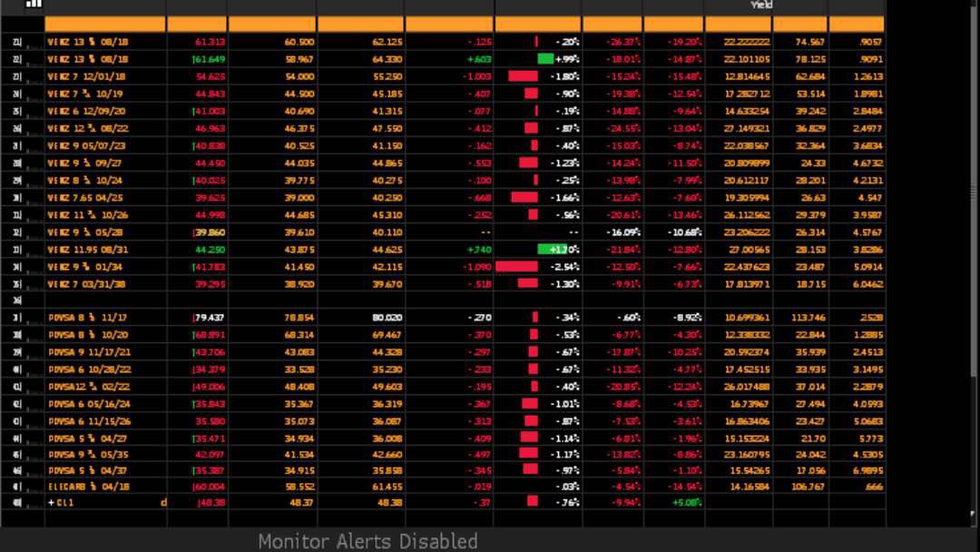Select the VENZ 9 ¼ 05/28 bond

(x=85, y=232)
